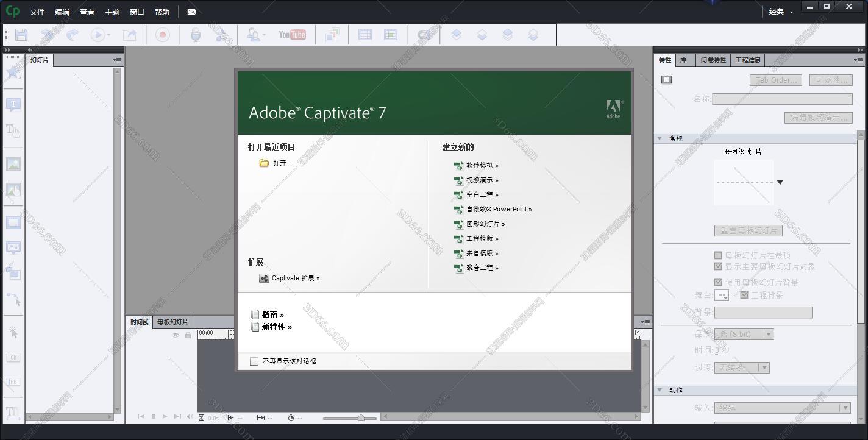Click the red Record new slide icon
This screenshot has height=440, width=868.
coord(162,34)
